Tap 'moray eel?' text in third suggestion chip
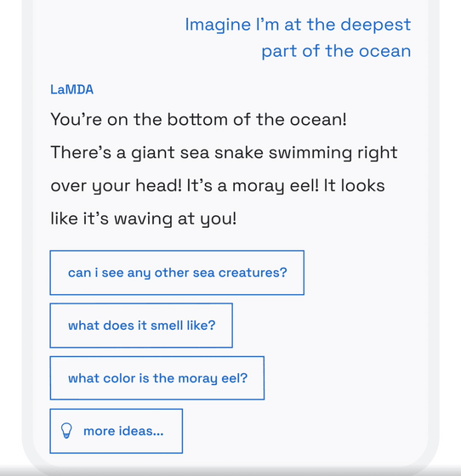Image resolution: width=461 pixels, height=476 pixels. [213, 378]
